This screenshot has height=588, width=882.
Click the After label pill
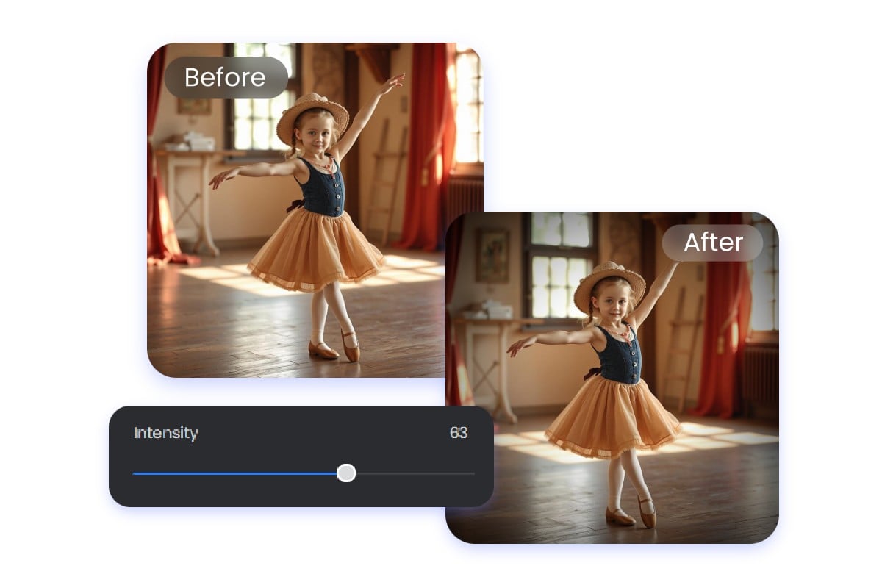tap(711, 243)
